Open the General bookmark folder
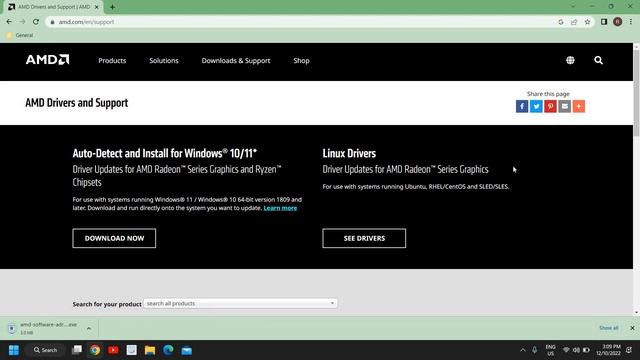 point(20,35)
